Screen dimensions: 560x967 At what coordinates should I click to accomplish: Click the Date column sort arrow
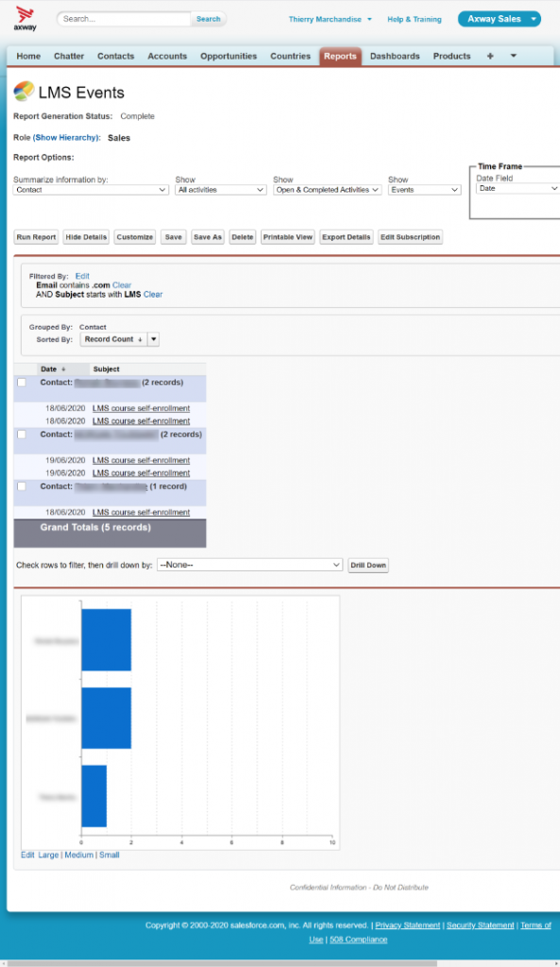(63, 369)
